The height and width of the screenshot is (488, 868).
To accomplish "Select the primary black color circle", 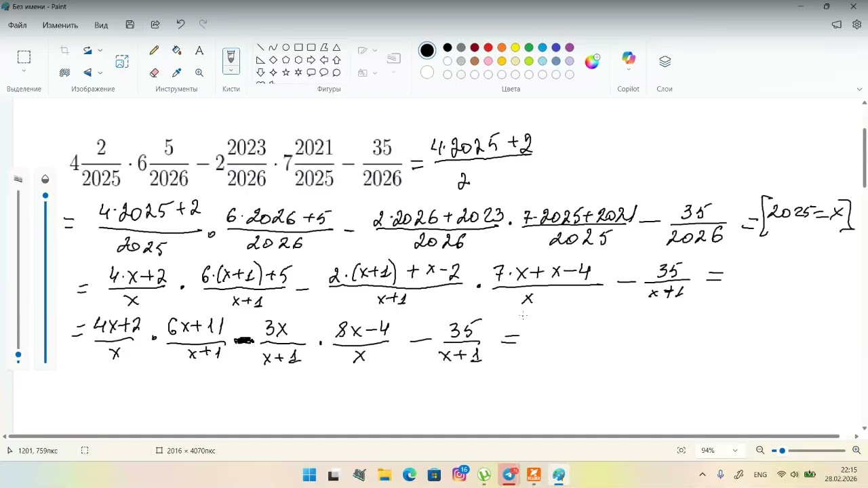I will point(427,51).
